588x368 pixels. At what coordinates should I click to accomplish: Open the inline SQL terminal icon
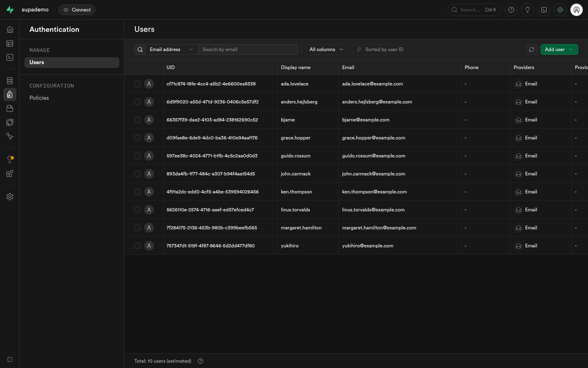544,10
